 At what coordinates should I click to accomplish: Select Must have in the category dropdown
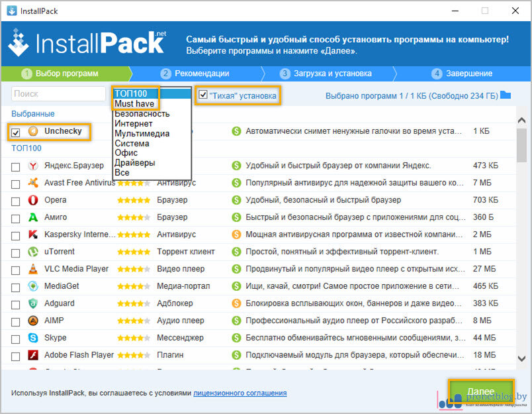(x=152, y=103)
